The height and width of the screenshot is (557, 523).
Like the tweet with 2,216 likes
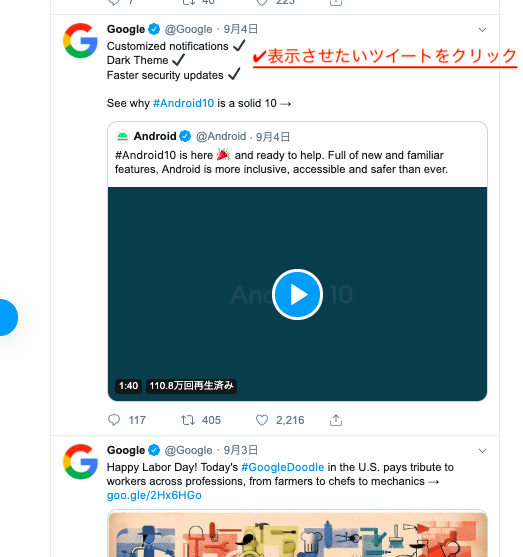tap(262, 420)
